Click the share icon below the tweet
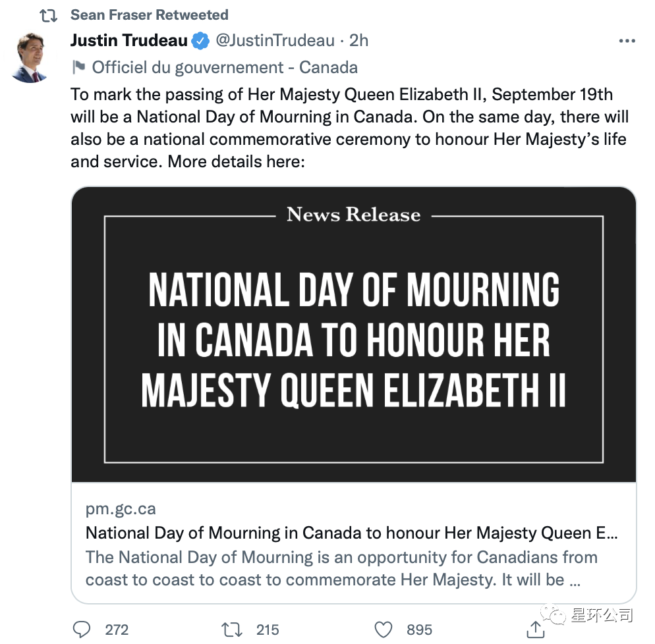Screen dimensions: 655x644 pos(535,630)
